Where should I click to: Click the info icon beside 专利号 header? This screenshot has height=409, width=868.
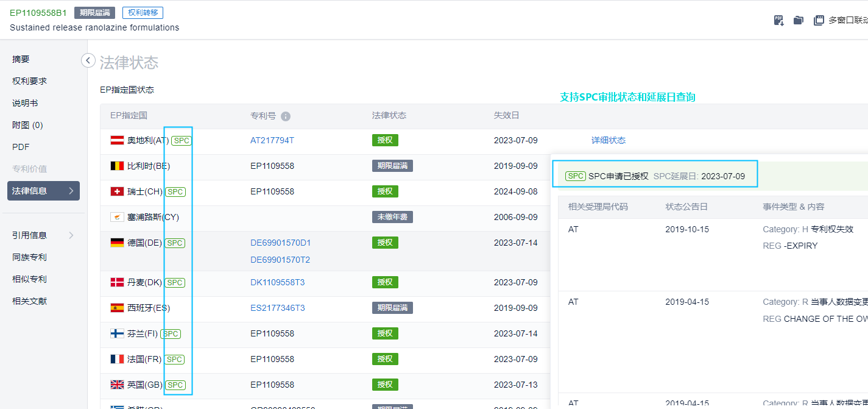[286, 116]
